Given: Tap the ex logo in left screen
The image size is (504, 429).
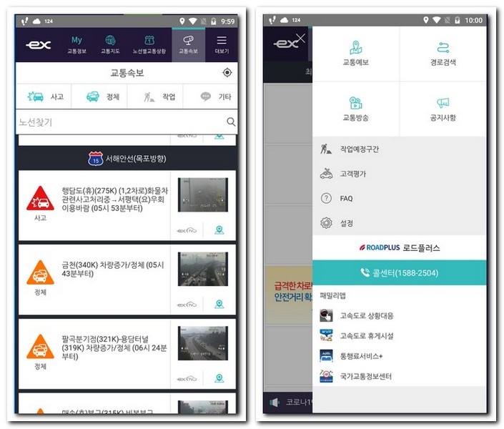Looking at the screenshot, I should [x=39, y=45].
